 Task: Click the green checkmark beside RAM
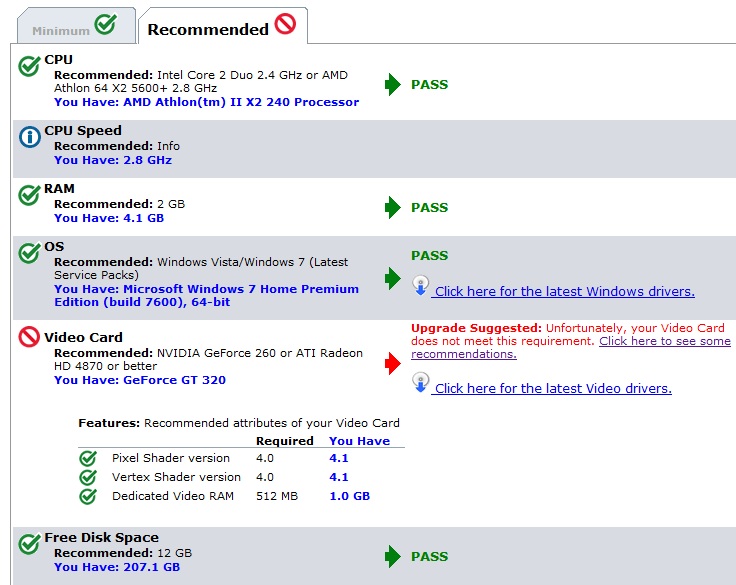click(29, 195)
